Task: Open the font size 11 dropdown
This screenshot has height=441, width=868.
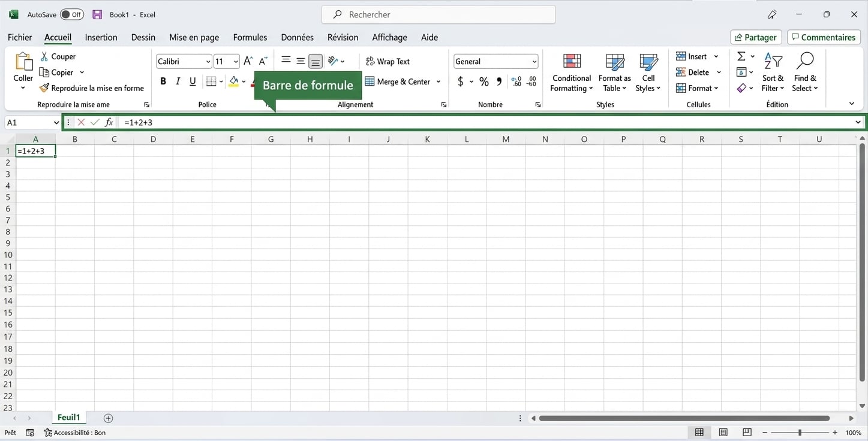Action: pyautogui.click(x=236, y=61)
